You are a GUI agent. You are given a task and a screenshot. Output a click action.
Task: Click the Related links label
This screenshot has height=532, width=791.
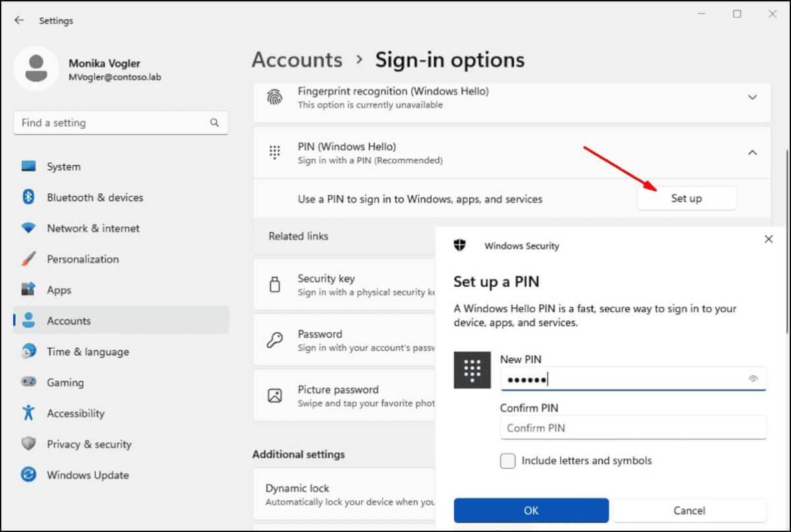[299, 236]
